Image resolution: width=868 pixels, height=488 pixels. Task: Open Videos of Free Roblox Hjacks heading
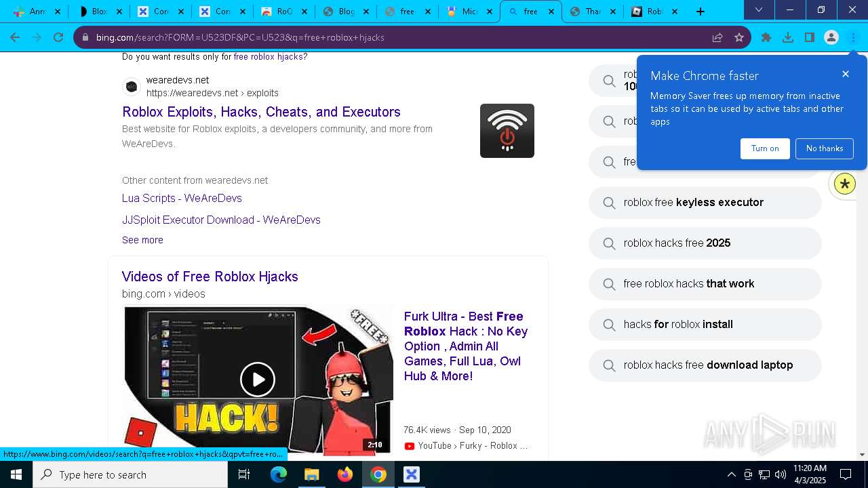point(210,277)
